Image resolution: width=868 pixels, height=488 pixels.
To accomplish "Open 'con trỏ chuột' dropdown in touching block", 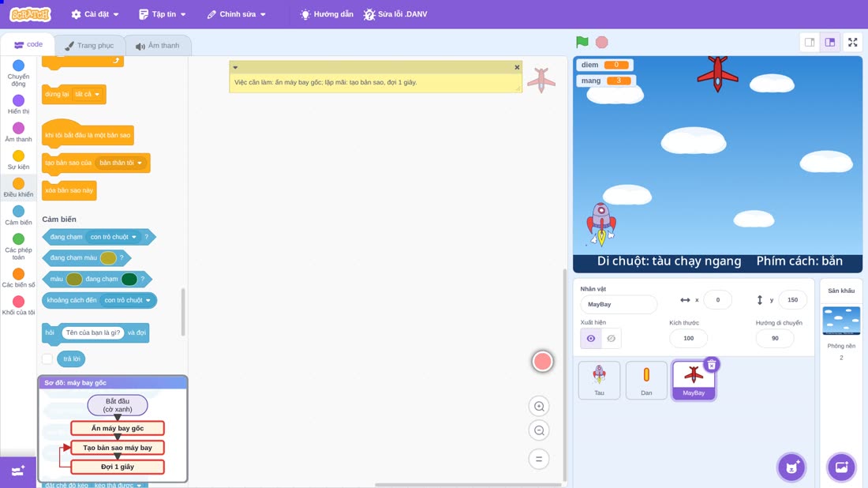I will click(x=114, y=237).
